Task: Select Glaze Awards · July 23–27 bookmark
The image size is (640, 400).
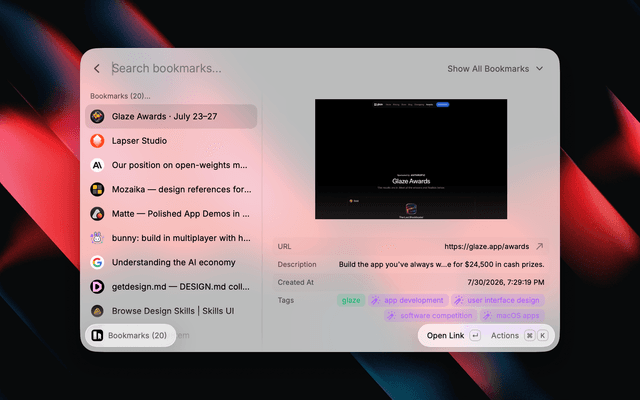Action: (x=171, y=116)
